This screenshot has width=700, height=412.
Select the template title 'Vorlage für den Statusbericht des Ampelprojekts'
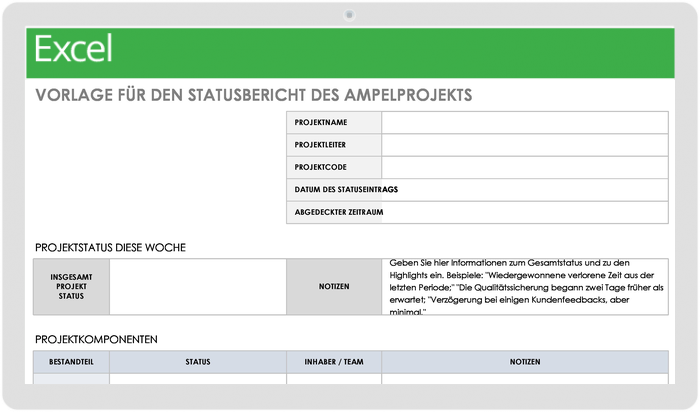tap(254, 95)
